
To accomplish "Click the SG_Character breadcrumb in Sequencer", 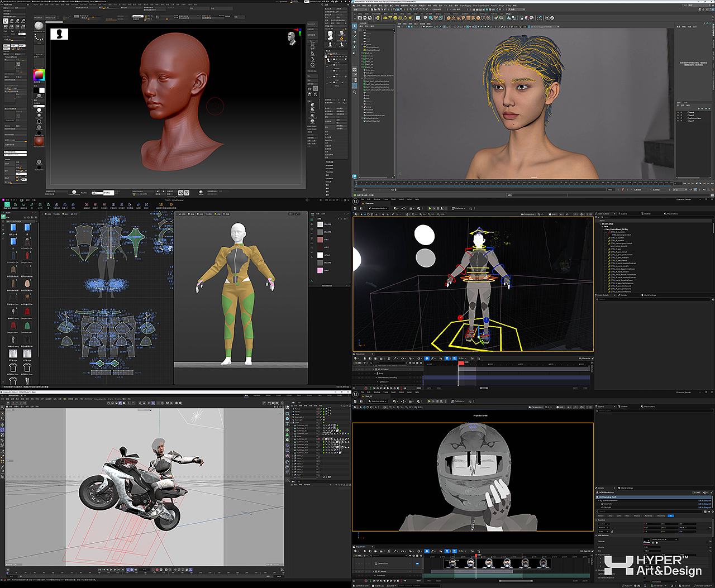I will click(584, 358).
